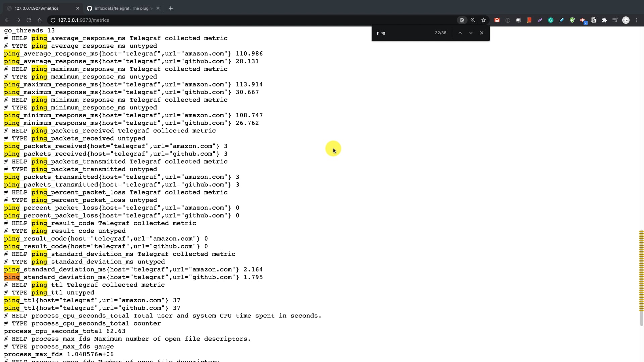
Task: Click the green shield extension icon
Action: [572, 20]
